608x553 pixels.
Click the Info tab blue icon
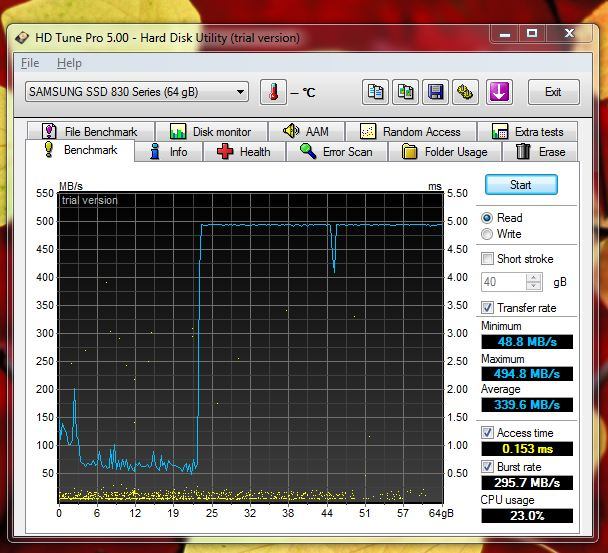coord(155,151)
